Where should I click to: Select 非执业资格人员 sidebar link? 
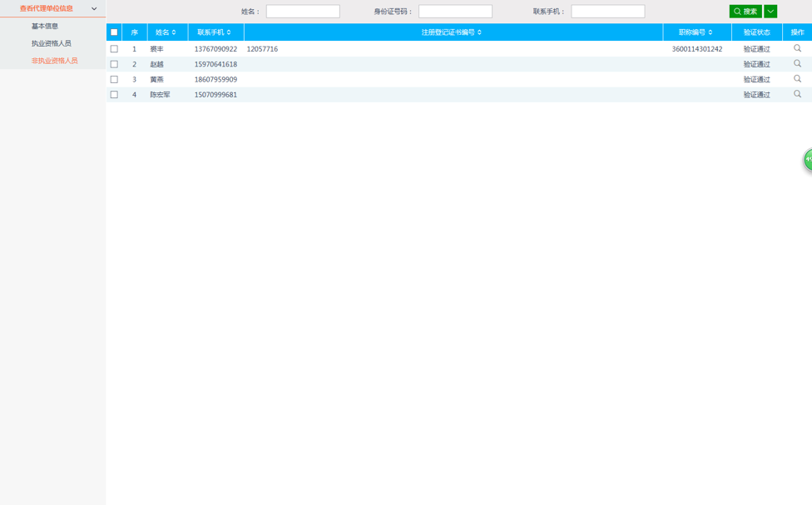point(55,61)
